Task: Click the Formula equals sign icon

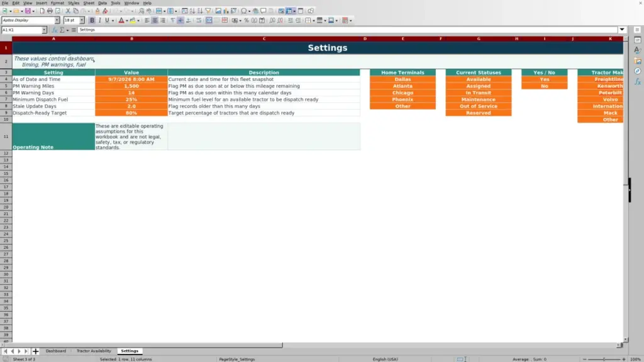Action: [x=74, y=30]
